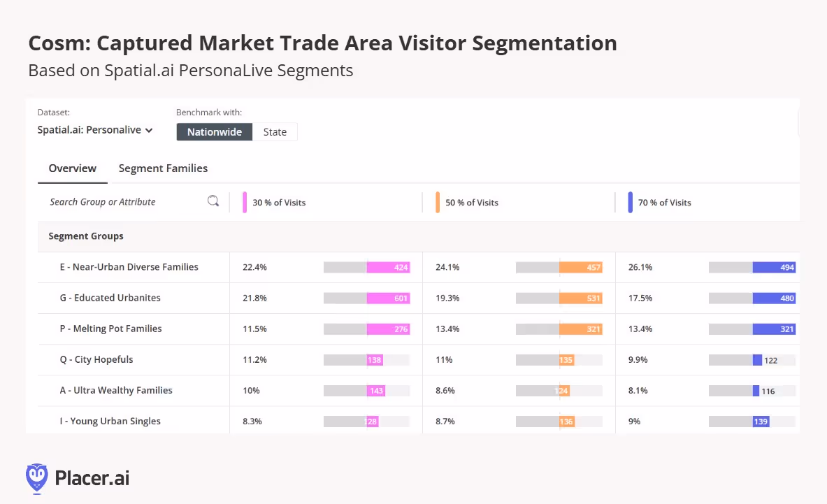Click the Placer.ai owl logo
Screen dimensions: 827x504
[37, 479]
